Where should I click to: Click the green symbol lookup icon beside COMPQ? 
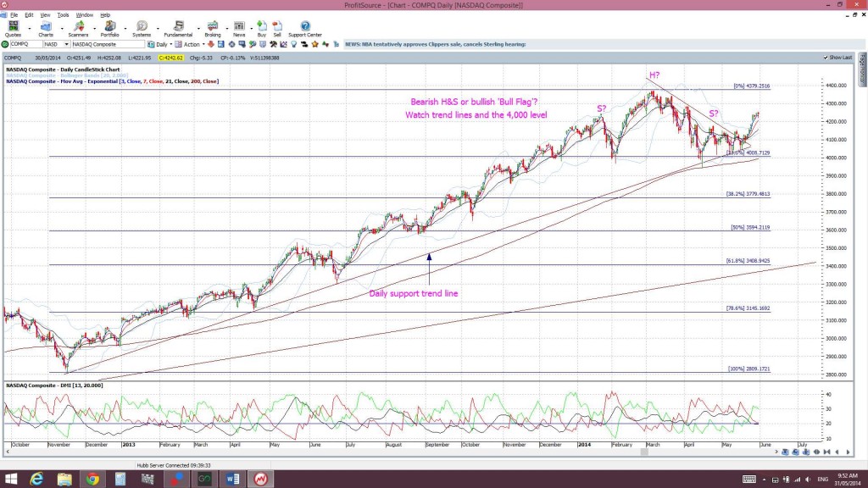[5, 44]
